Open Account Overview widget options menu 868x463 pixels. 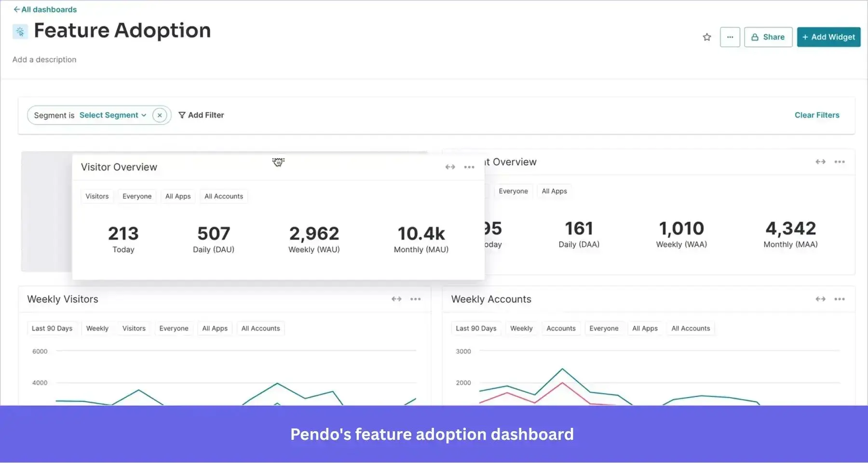coord(840,162)
